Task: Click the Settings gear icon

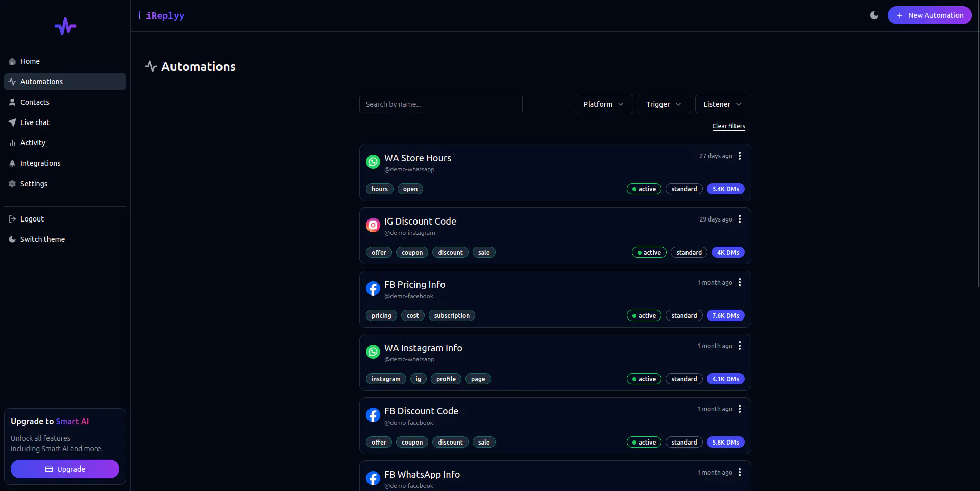Action: pyautogui.click(x=12, y=184)
